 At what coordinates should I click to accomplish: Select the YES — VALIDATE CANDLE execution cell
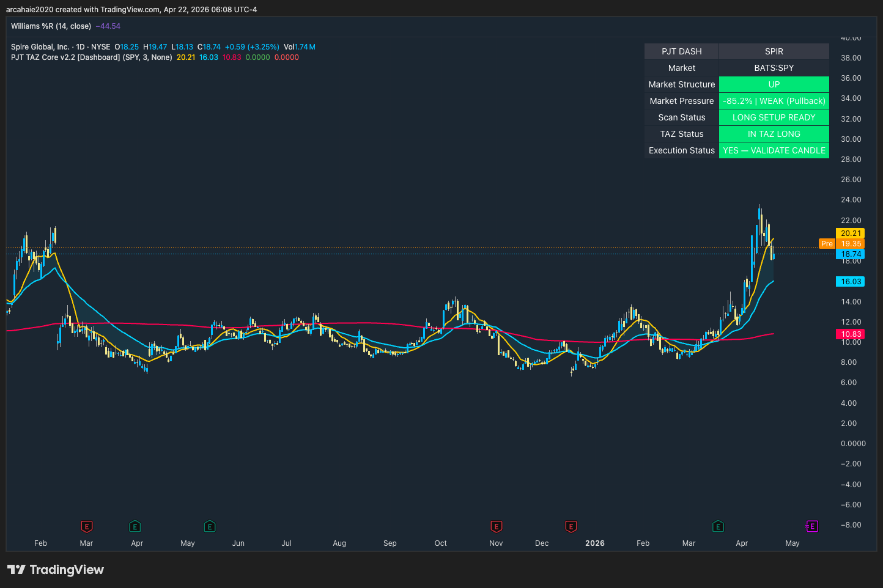774,150
